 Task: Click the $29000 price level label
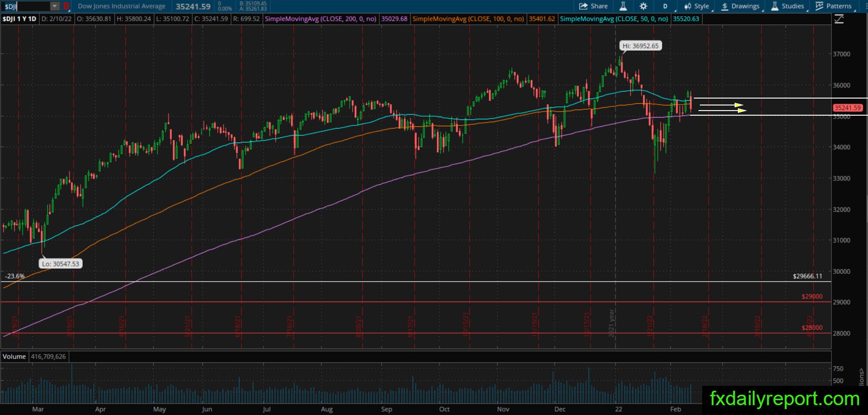tap(812, 297)
